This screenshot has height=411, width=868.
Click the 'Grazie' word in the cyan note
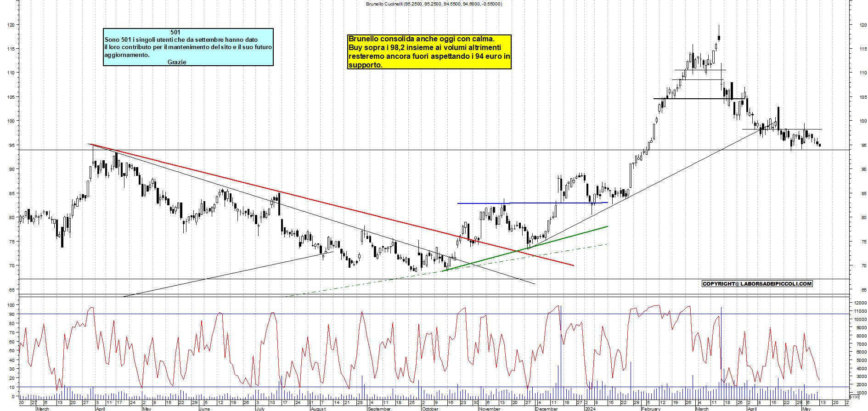177,62
